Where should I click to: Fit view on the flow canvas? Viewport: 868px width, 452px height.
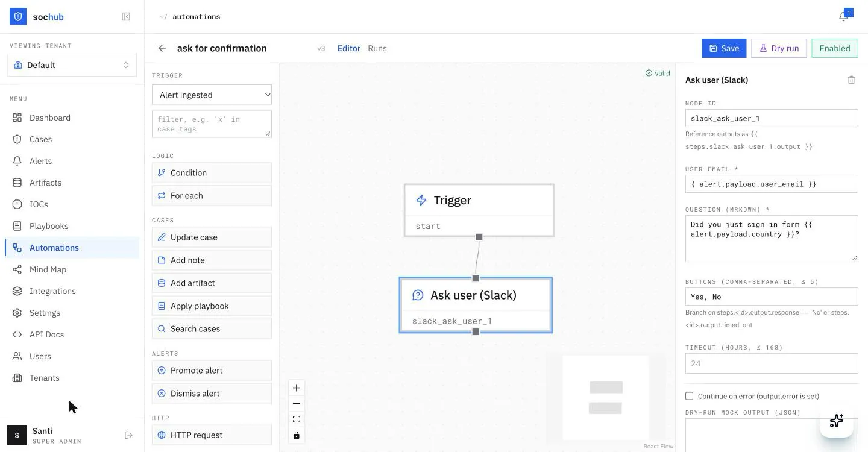[296, 419]
